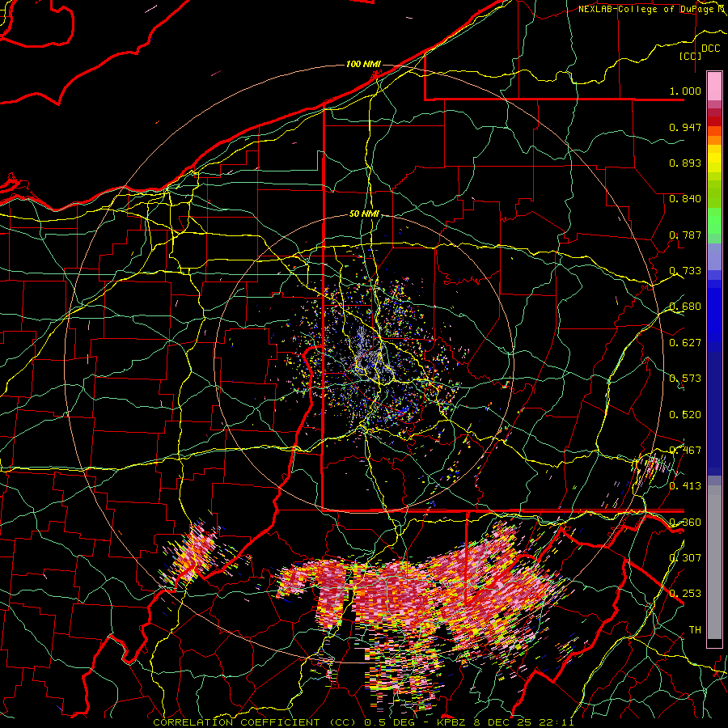Screen dimensions: 728x728
Task: Pick the periwinkle segment of the color bar
Action: coord(714,257)
